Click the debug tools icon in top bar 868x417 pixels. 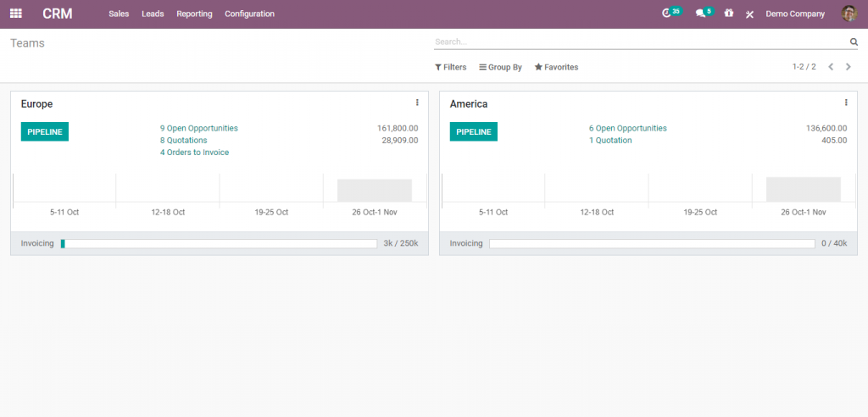click(749, 14)
